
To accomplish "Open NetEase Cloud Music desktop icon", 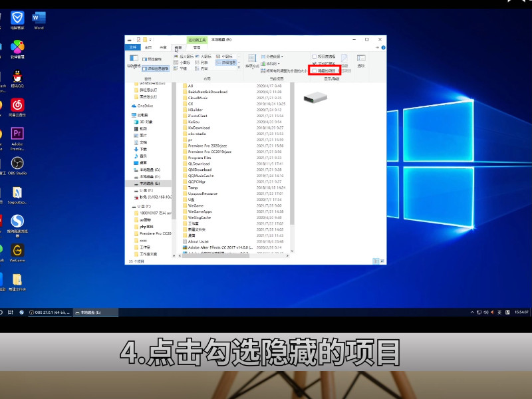I will 17,108.
